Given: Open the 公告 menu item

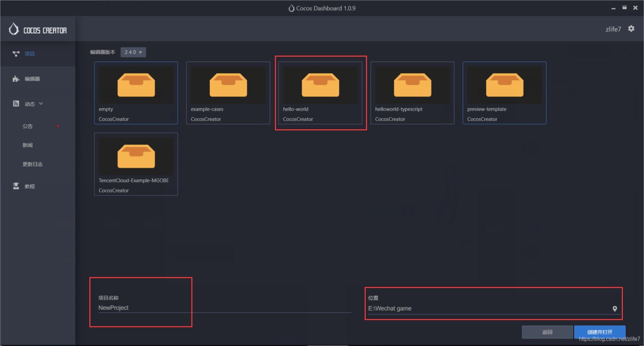Looking at the screenshot, I should point(28,126).
